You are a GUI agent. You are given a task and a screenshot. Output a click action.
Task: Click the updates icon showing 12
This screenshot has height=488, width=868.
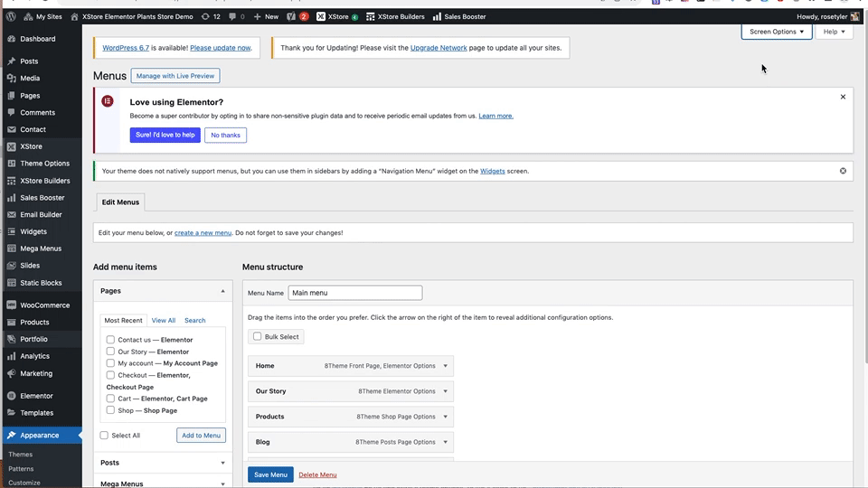point(211,16)
